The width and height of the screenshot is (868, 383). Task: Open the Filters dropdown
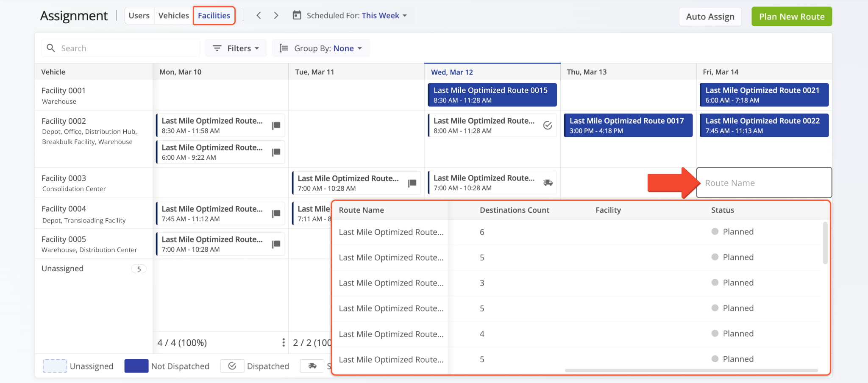(236, 48)
